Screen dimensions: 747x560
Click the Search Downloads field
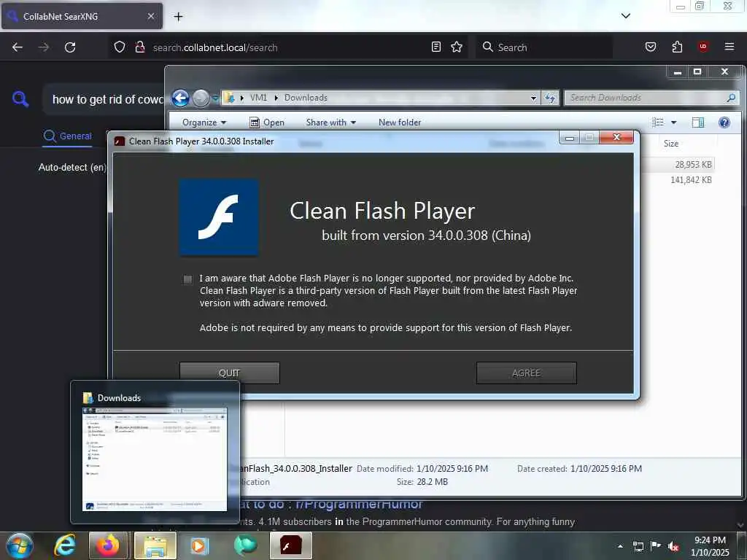click(651, 98)
